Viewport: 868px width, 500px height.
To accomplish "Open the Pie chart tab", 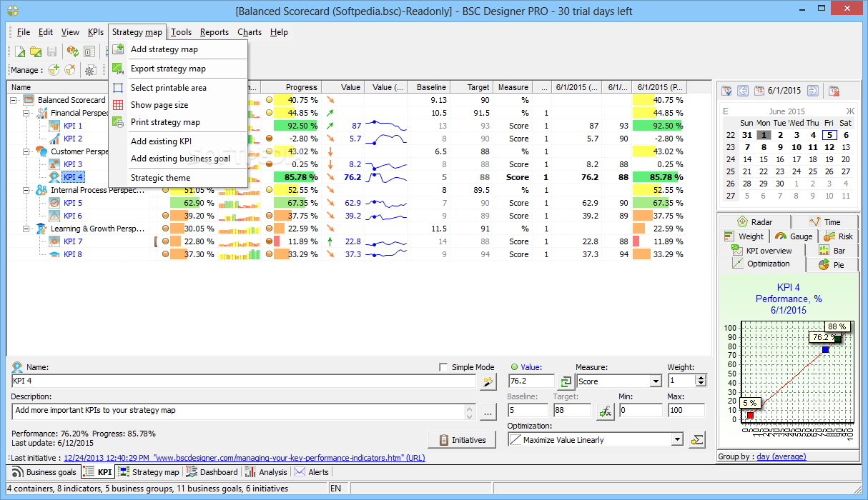I will pos(832,265).
